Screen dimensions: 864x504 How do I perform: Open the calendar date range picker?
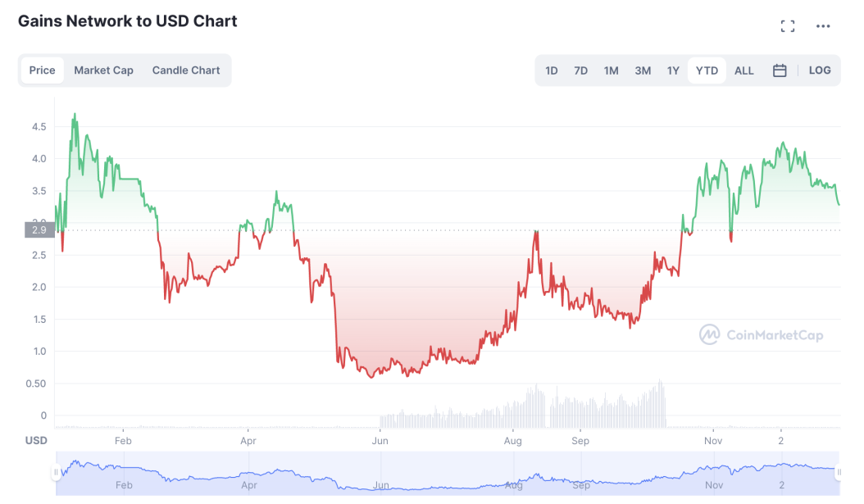point(779,70)
